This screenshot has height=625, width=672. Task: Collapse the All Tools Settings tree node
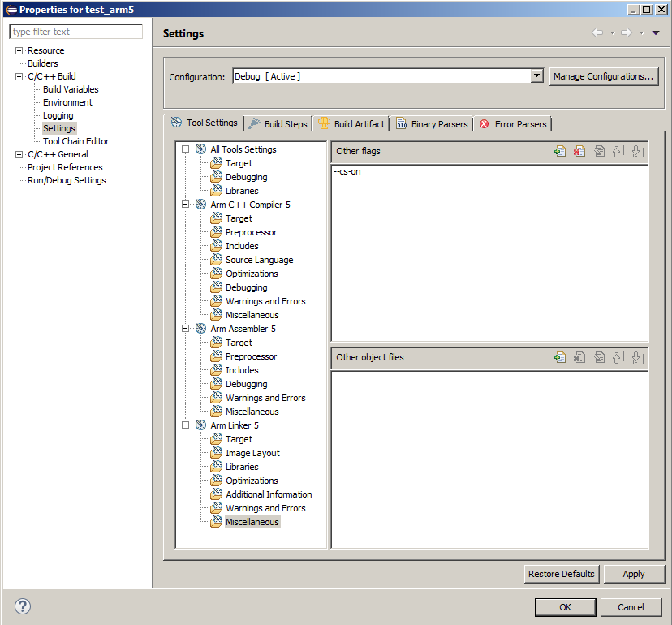[x=187, y=149]
